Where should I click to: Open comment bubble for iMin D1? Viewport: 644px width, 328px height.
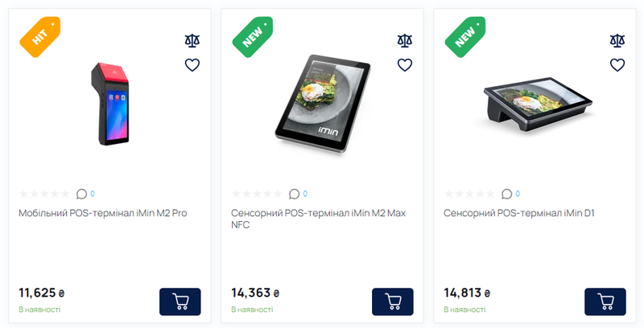(510, 194)
